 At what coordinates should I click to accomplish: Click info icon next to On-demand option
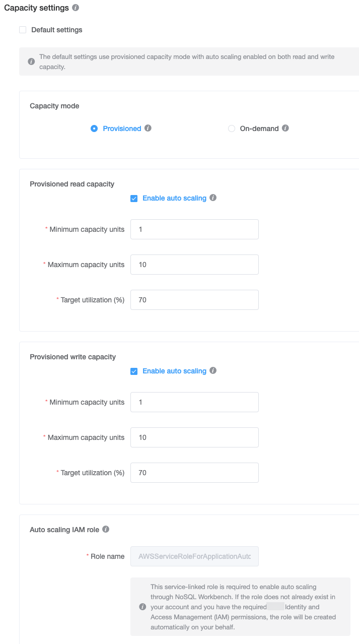[x=285, y=128]
